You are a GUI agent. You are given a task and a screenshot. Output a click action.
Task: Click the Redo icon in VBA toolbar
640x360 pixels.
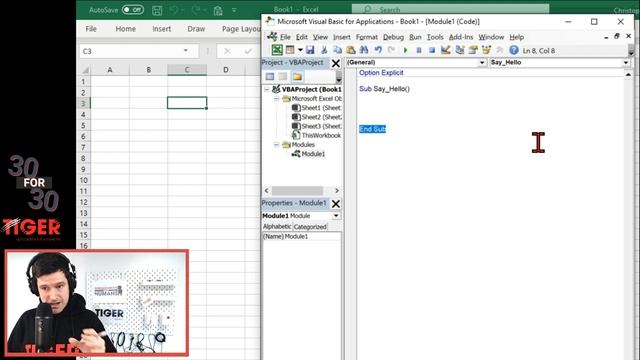(391, 50)
